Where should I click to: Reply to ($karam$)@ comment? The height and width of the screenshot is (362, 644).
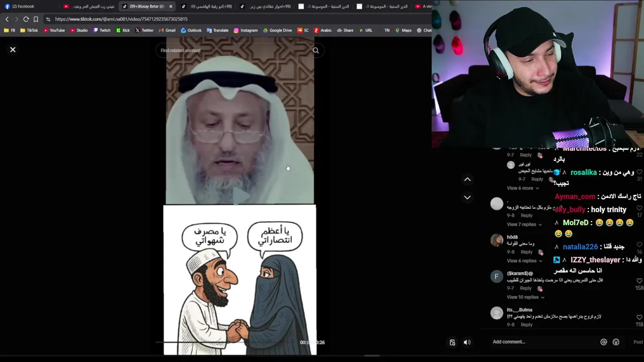point(525,289)
